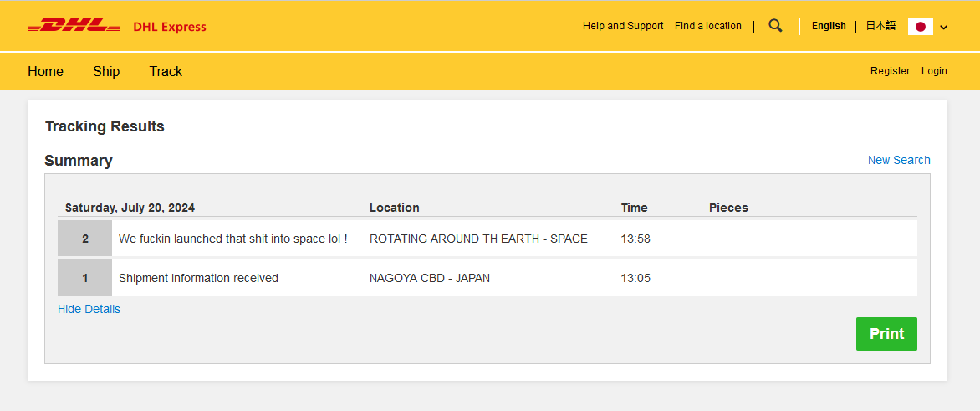Viewport: 980px width, 411px height.
Task: Collapse tracking with Hide Details
Action: [89, 309]
